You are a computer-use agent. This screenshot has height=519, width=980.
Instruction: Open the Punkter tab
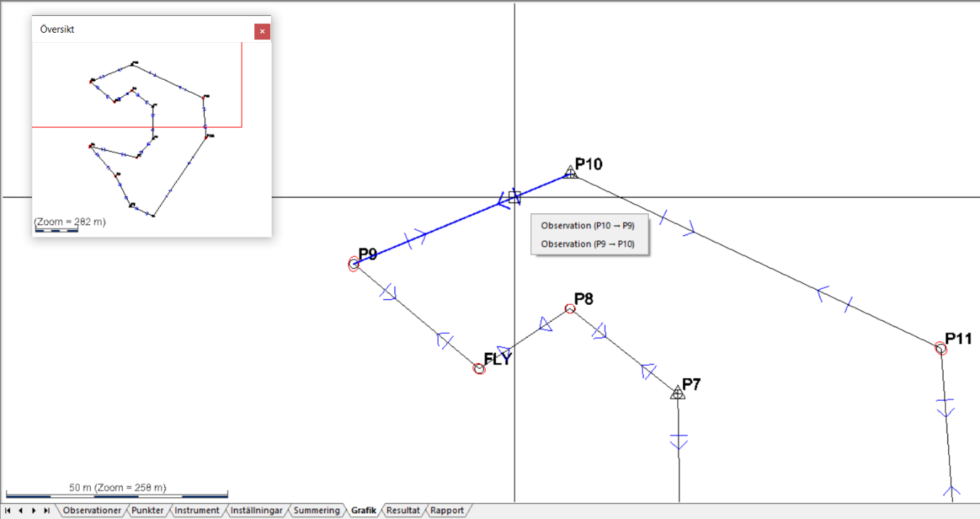point(147,511)
